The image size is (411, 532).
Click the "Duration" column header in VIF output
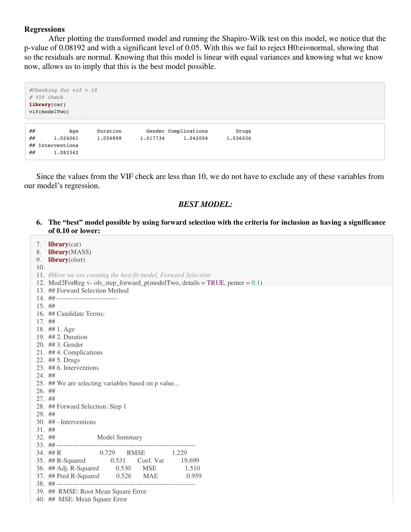109,131
